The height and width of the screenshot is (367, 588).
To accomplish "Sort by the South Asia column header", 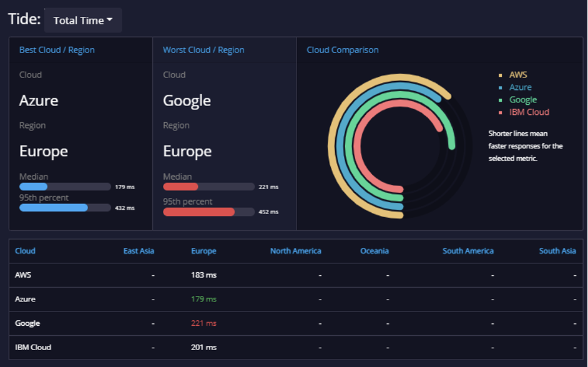I will click(557, 251).
